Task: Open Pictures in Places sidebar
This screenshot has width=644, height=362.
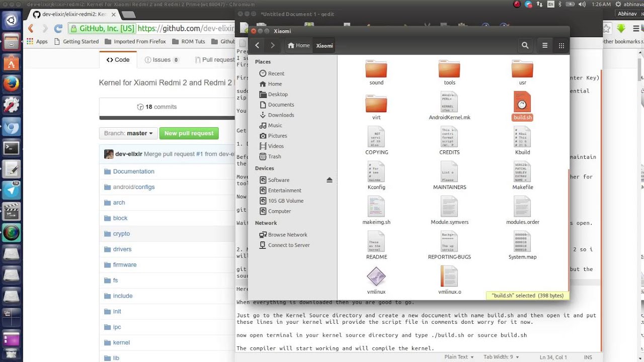Action: click(273, 136)
